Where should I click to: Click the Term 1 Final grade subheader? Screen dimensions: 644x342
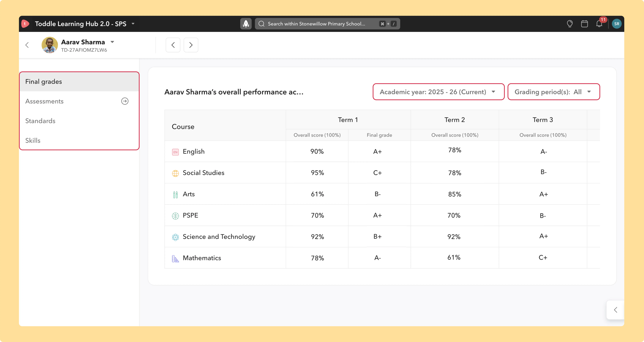point(379,135)
